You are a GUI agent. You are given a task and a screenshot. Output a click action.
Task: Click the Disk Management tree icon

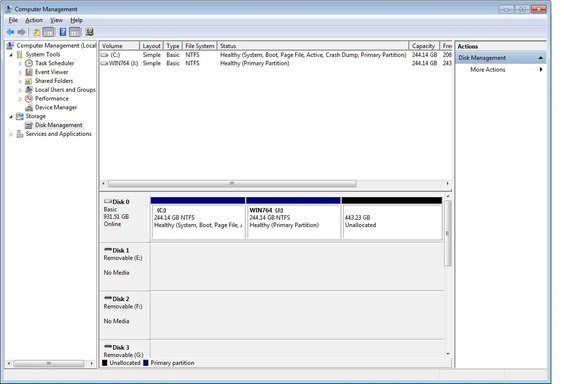[x=29, y=125]
